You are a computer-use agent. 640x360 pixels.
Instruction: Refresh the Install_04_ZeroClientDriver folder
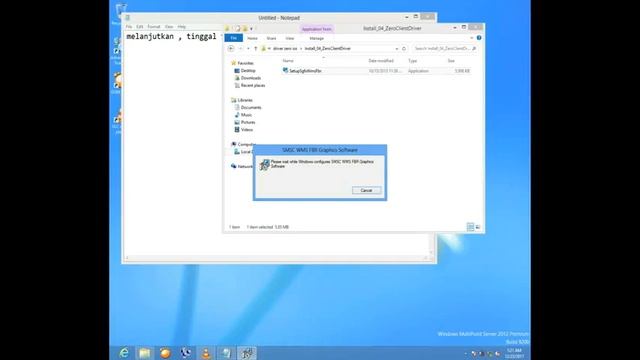[404, 49]
